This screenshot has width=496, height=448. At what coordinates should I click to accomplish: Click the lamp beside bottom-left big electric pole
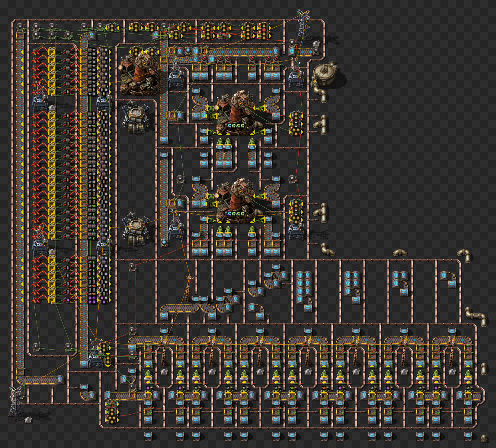[x=28, y=420]
